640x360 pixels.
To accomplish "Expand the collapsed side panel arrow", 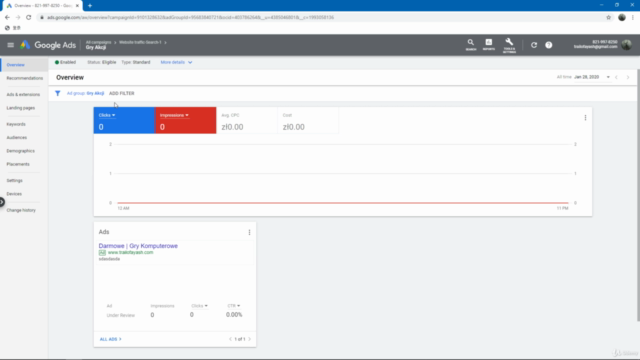I will [x=2, y=202].
